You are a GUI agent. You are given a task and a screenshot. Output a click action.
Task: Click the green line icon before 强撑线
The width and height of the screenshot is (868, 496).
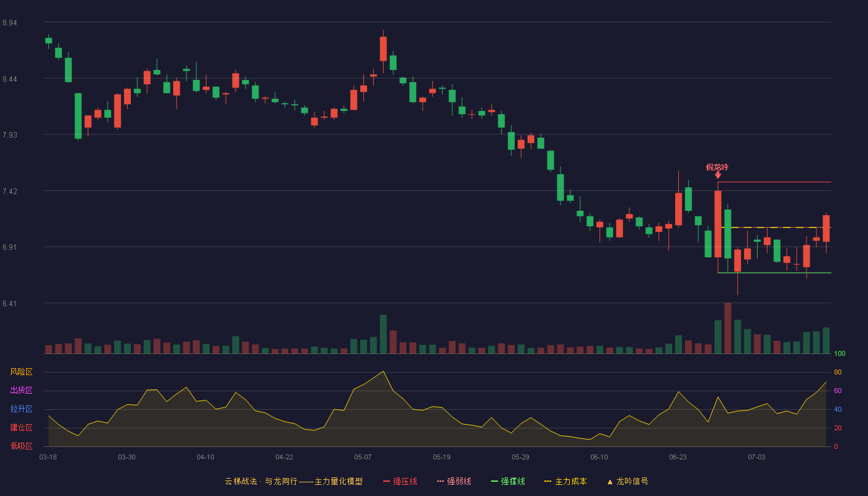(494, 481)
